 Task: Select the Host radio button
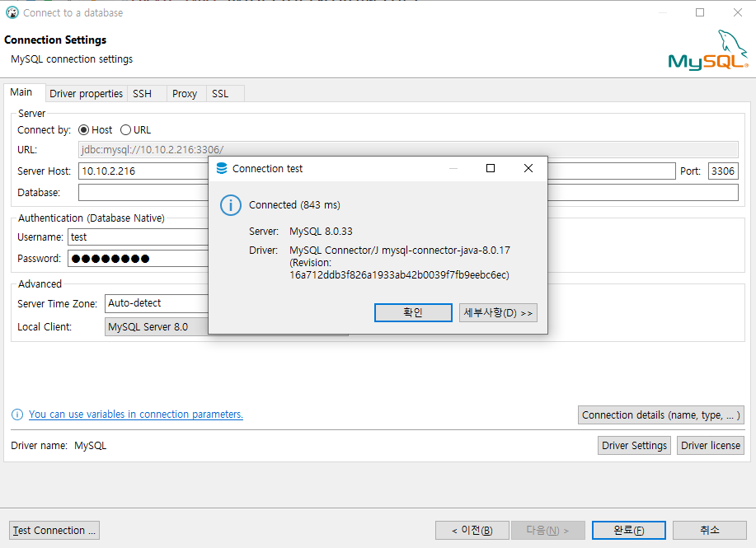(x=83, y=130)
